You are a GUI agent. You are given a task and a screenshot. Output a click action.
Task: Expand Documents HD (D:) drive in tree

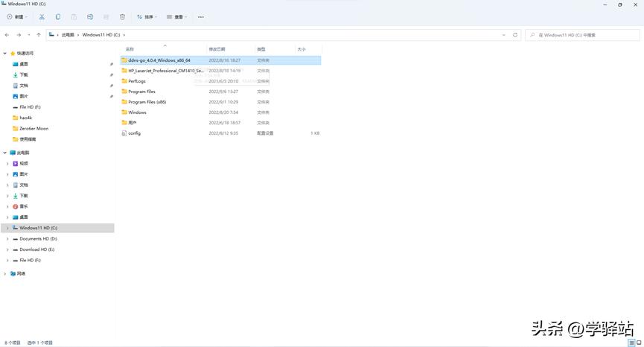(x=7, y=239)
